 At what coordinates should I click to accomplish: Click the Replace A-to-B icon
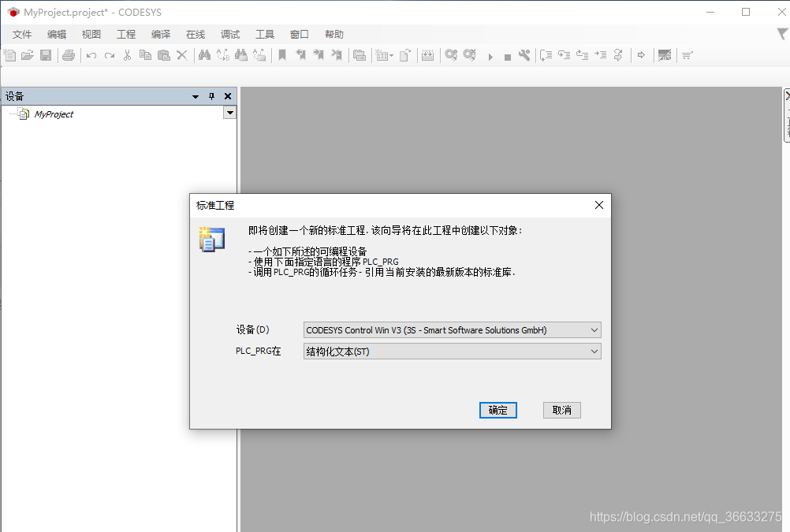[222, 55]
